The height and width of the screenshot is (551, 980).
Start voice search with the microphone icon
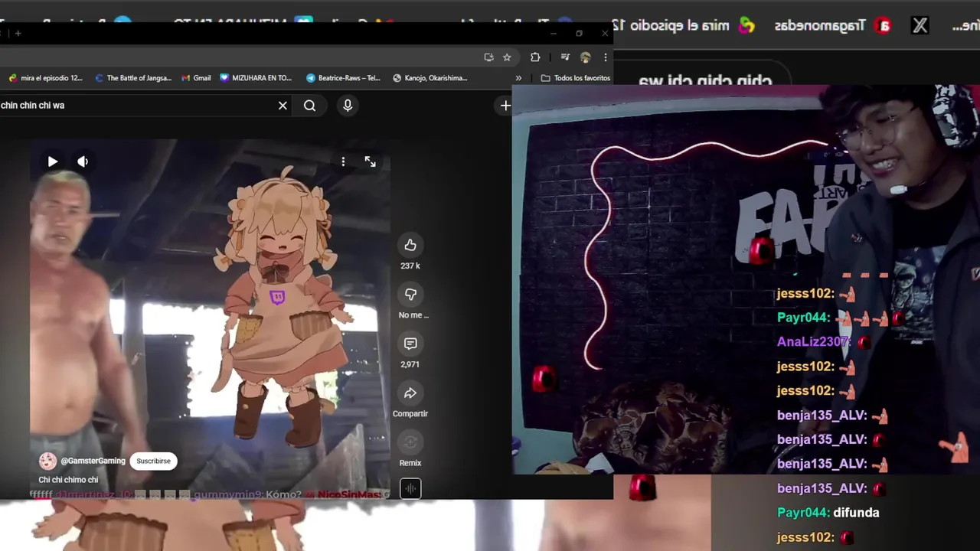coord(348,106)
